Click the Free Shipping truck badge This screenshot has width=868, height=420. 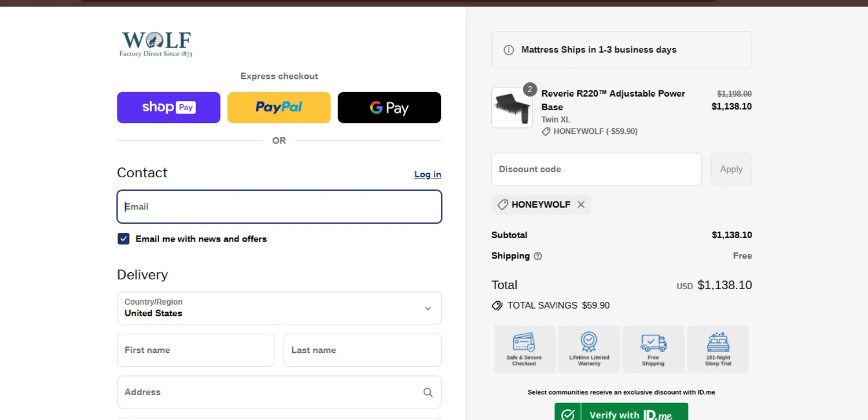tap(653, 349)
